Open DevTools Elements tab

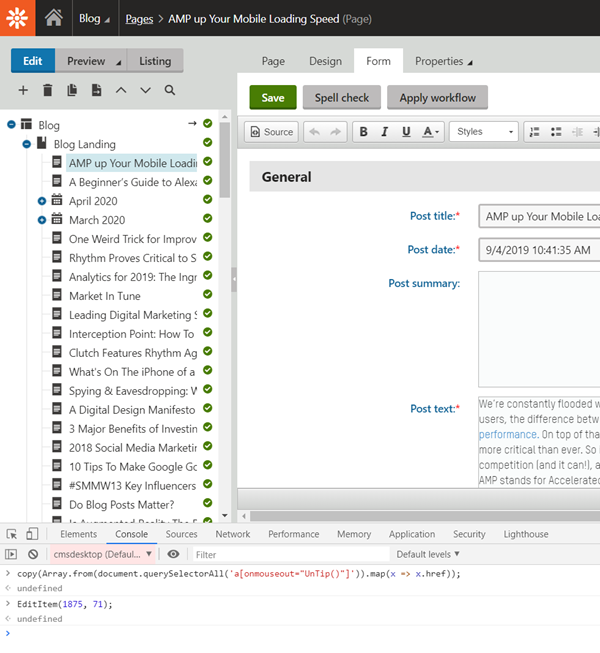tap(79, 534)
